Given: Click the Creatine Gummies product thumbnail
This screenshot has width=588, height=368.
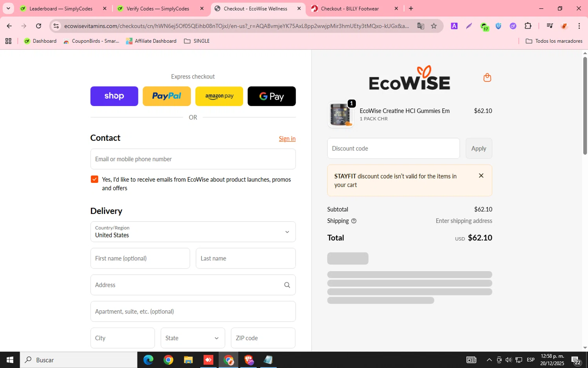Looking at the screenshot, I should (340, 115).
